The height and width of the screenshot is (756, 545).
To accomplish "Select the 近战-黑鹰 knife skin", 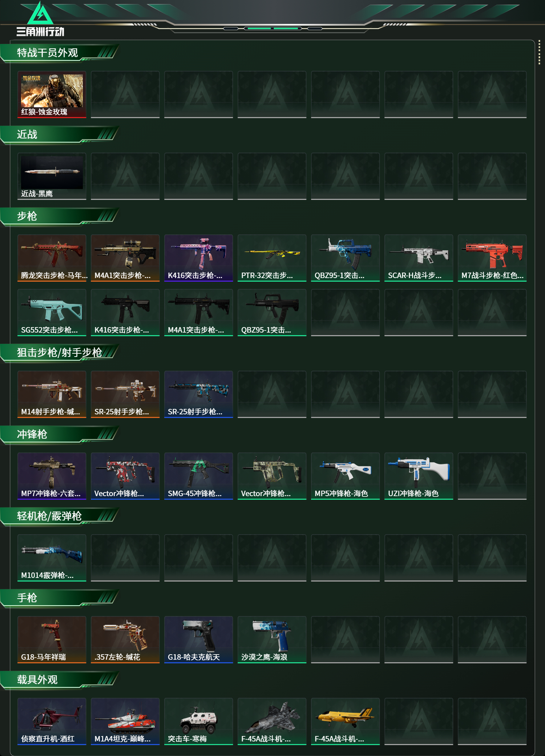I will [52, 176].
